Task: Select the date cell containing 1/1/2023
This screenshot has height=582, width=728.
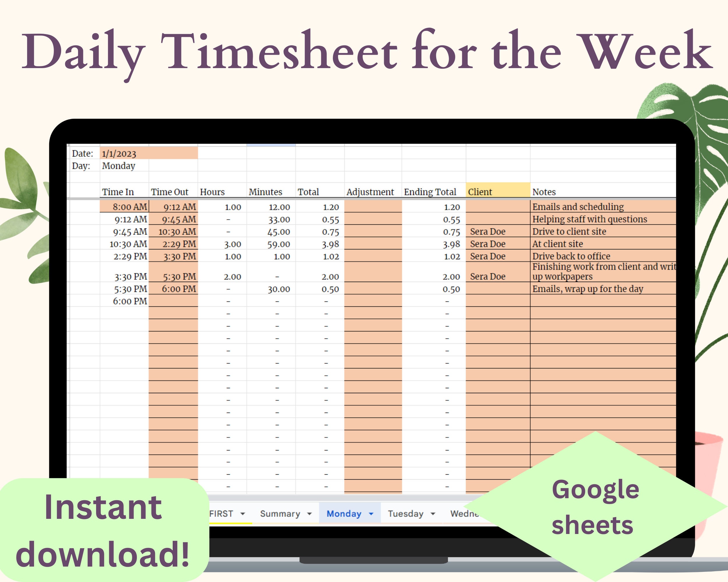Action: (x=119, y=154)
